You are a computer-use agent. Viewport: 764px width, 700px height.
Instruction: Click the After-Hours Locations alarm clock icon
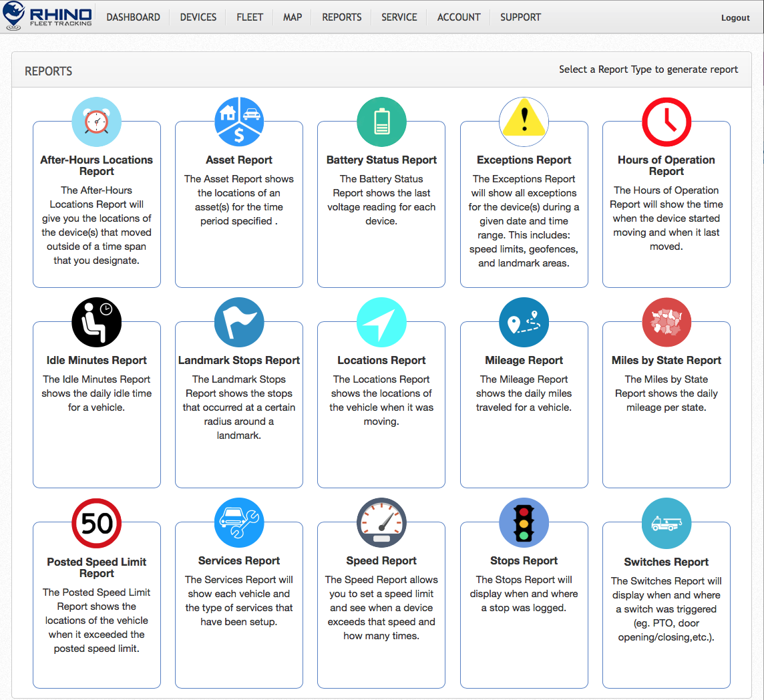[96, 122]
